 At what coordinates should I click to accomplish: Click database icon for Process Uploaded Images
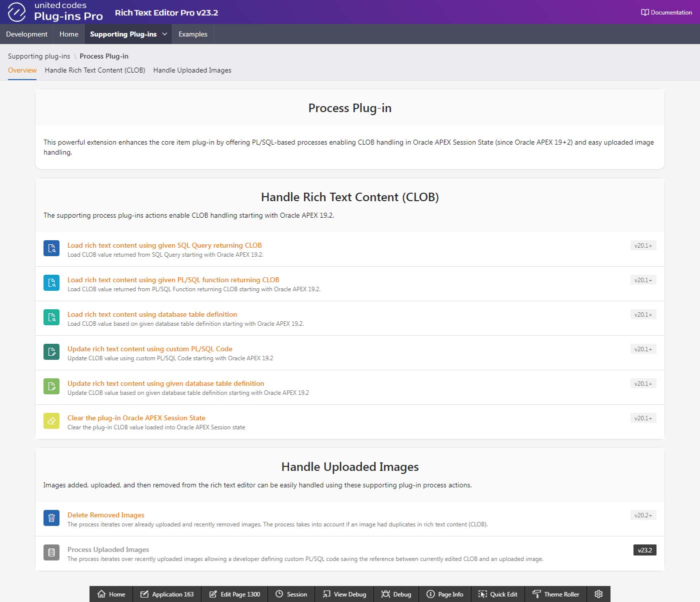(x=51, y=552)
